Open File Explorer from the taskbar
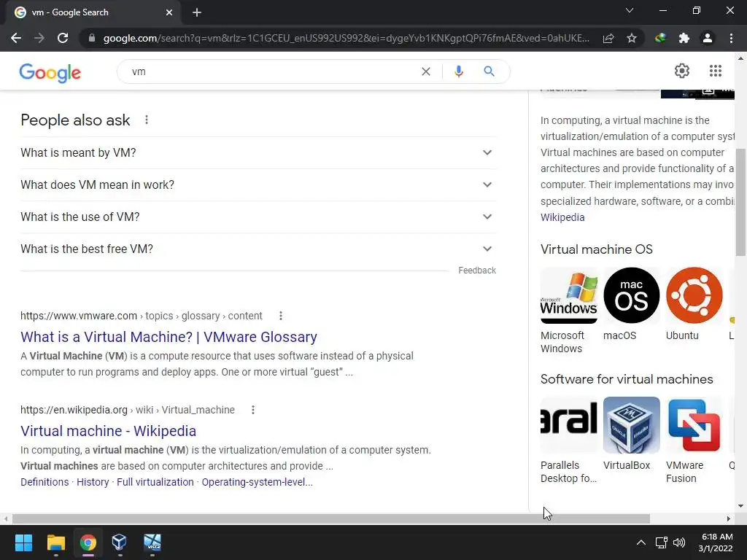 point(55,542)
